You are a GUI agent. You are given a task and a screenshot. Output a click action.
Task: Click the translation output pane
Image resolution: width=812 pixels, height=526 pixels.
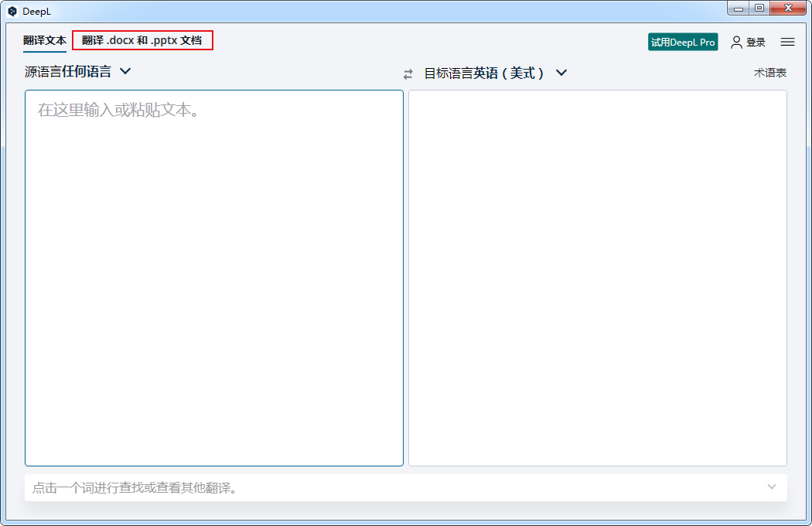click(x=598, y=278)
